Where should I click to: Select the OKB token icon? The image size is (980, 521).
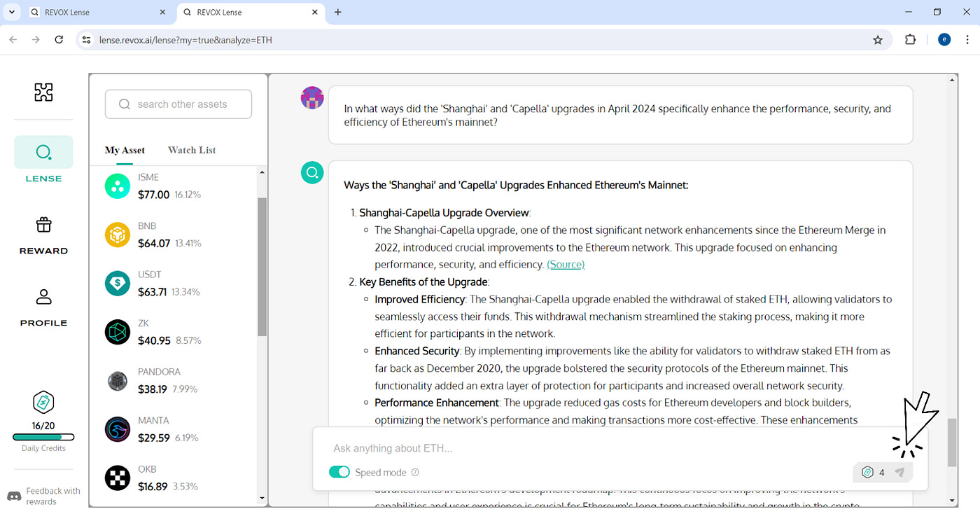[x=118, y=478]
